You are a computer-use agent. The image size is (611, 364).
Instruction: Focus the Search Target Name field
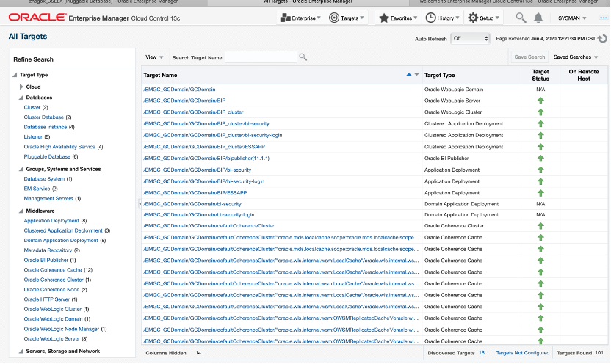coord(261,57)
